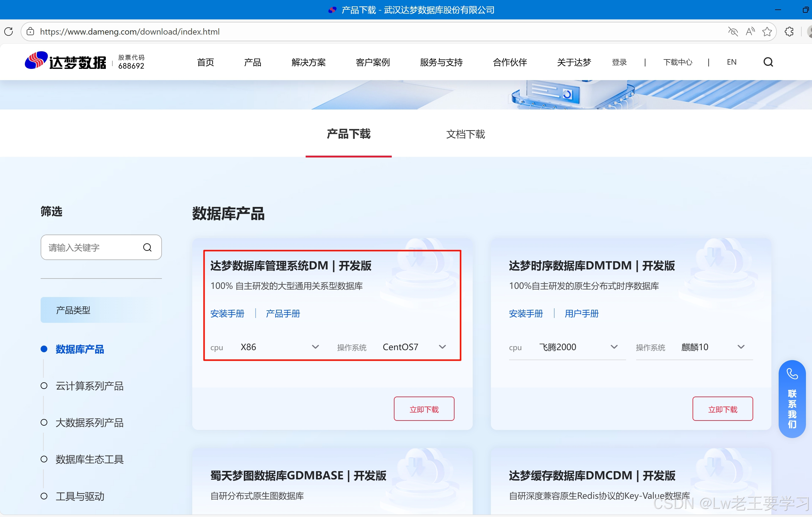Switch to 文档下载 tab
This screenshot has height=517, width=812.
coord(465,134)
